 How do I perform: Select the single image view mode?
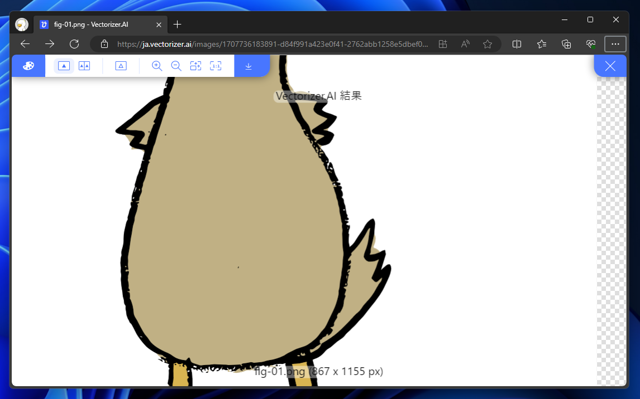coord(64,66)
